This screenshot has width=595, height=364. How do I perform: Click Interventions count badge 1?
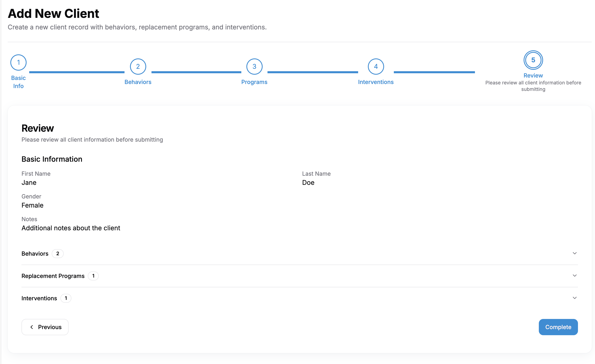point(66,298)
